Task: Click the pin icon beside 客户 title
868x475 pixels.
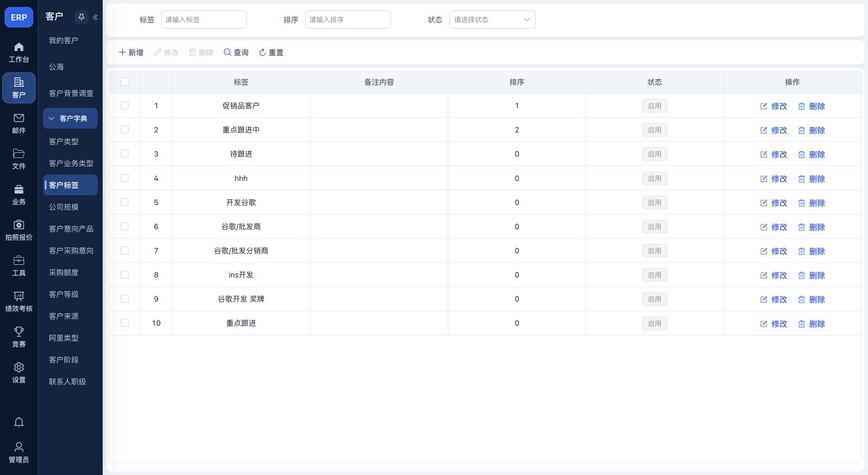Action: [81, 17]
